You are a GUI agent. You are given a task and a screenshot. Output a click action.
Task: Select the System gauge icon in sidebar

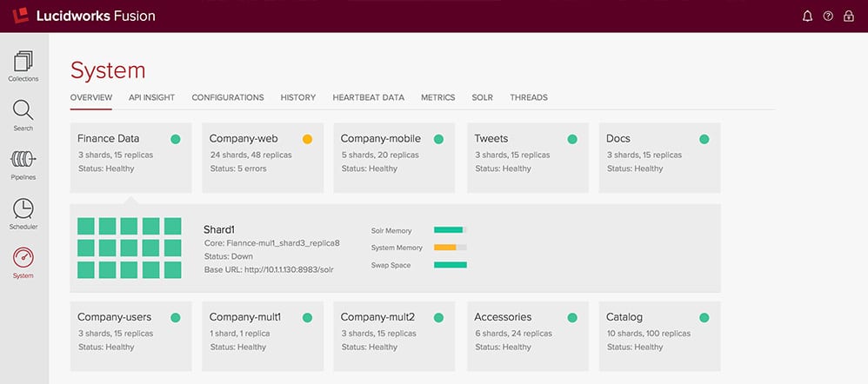click(x=23, y=257)
